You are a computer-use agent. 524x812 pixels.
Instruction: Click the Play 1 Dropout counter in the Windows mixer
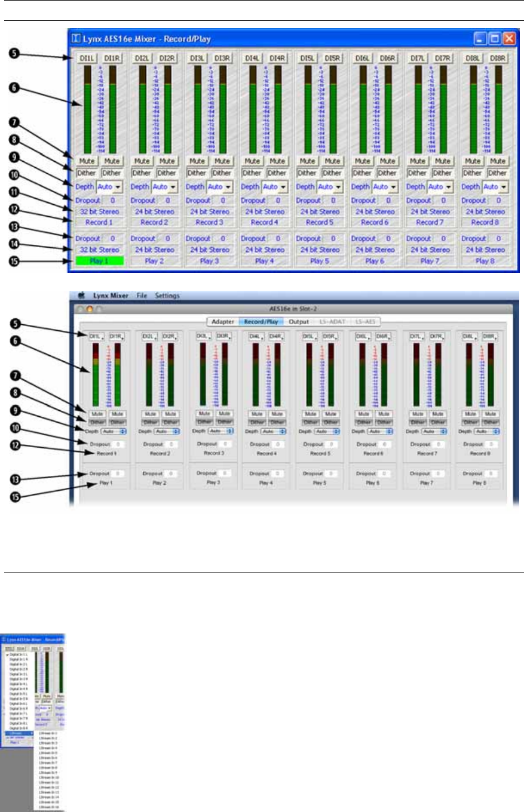click(x=111, y=238)
